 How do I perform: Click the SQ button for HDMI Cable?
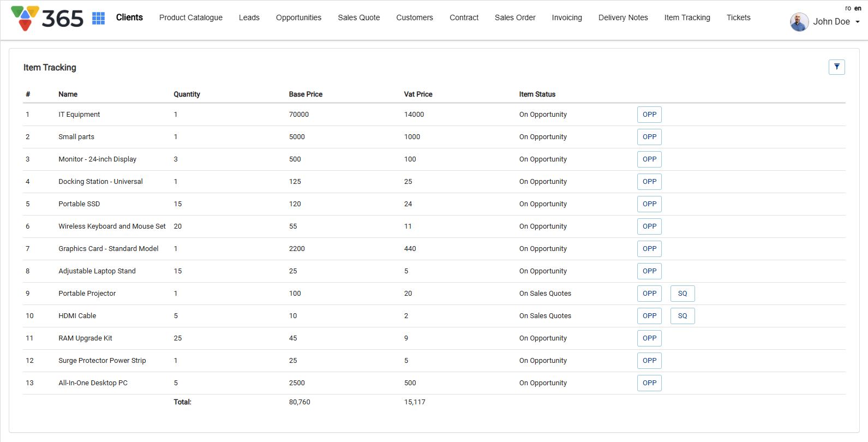[x=682, y=316]
